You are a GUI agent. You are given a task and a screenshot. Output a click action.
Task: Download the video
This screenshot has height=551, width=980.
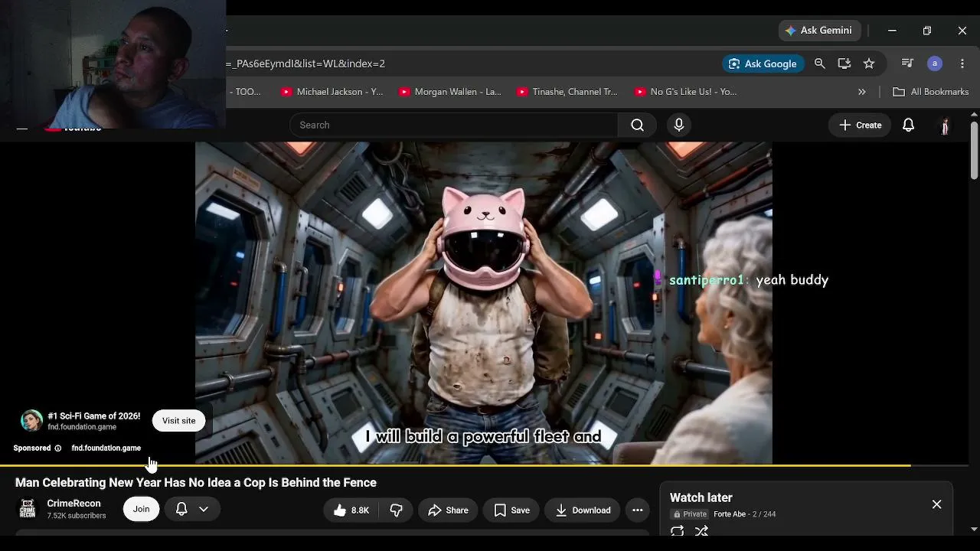click(583, 510)
